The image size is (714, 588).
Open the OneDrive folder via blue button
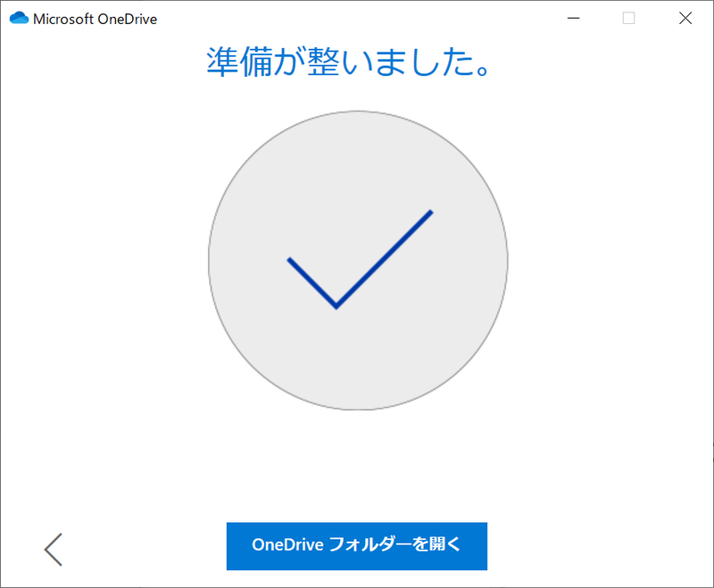click(x=357, y=546)
